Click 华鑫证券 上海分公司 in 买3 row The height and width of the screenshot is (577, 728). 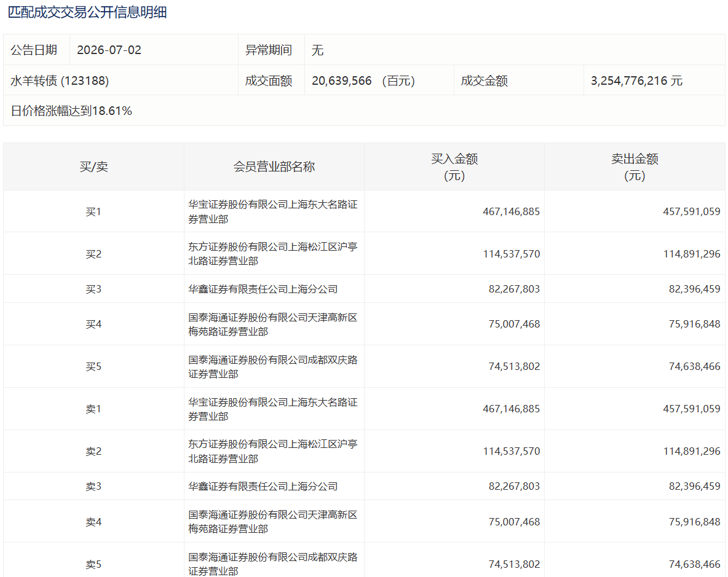click(263, 289)
